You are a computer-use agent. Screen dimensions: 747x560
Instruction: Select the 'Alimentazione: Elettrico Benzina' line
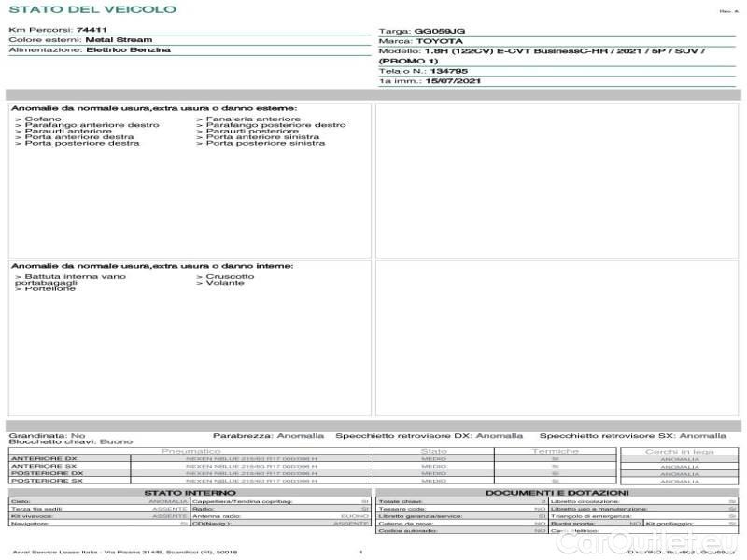pyautogui.click(x=90, y=49)
